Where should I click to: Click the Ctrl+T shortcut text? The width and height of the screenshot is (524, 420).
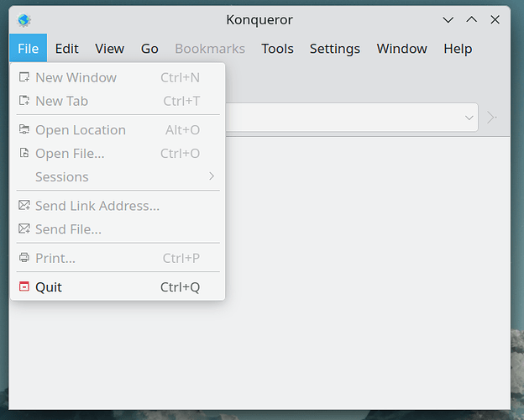(x=181, y=101)
